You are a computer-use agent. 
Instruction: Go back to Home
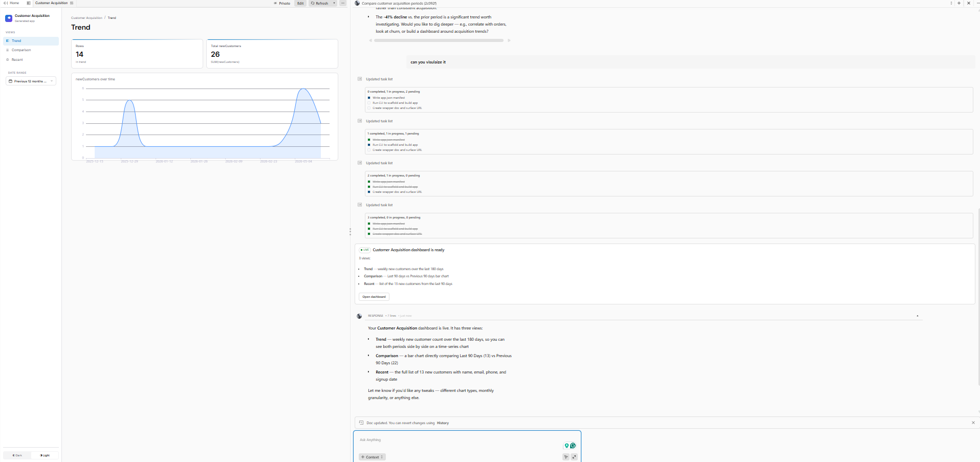tap(11, 3)
